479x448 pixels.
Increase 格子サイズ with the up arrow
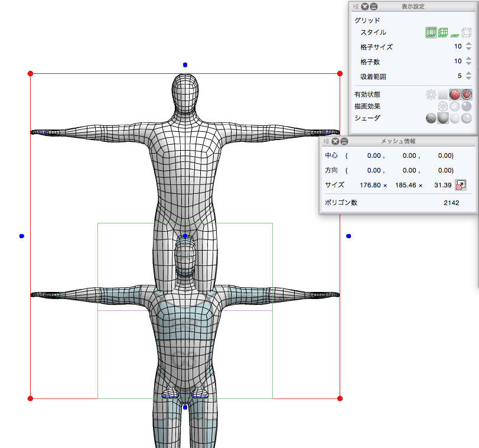(468, 44)
